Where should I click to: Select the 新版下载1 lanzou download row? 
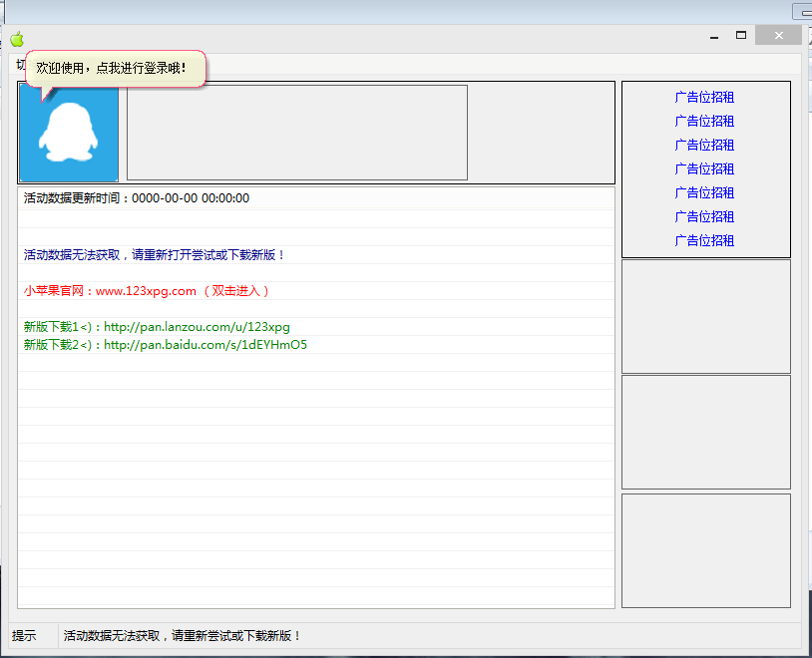tap(316, 327)
